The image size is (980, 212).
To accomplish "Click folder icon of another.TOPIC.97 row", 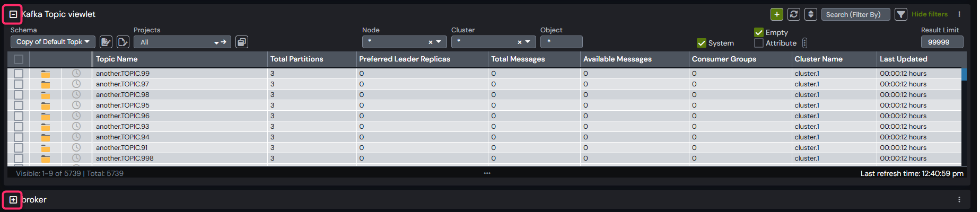I will click(46, 85).
